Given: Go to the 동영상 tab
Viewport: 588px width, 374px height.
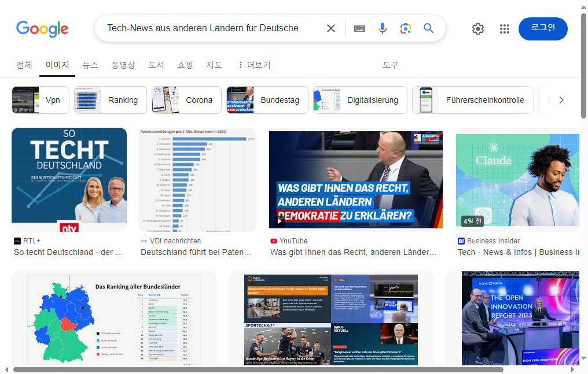Looking at the screenshot, I should pos(123,65).
